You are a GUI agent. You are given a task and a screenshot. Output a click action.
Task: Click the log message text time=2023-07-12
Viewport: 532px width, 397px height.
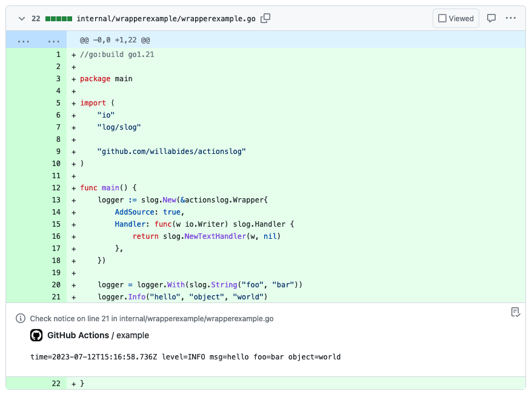point(185,357)
